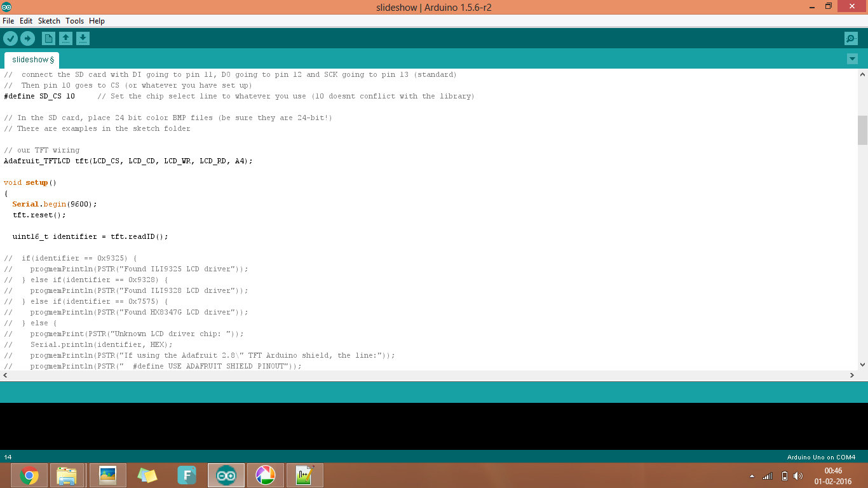Select the slideshow sketch tab
Viewport: 868px width, 488px height.
pos(32,60)
